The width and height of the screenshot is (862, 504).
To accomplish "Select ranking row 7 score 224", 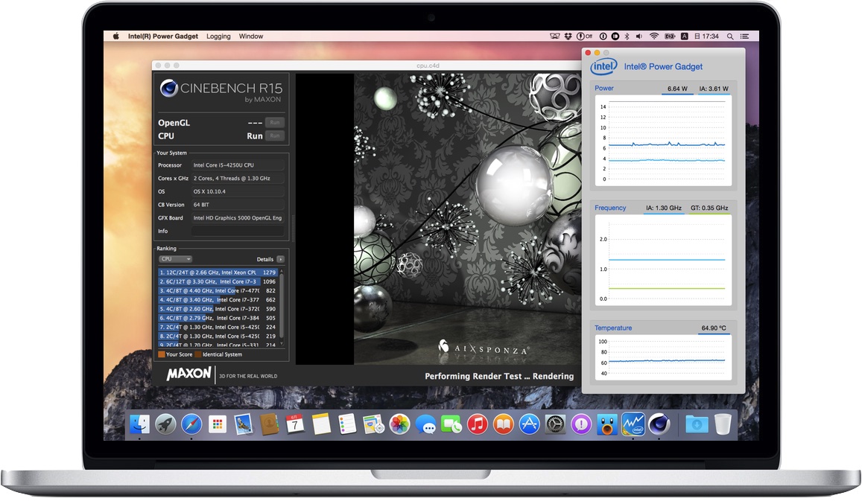I will point(218,327).
